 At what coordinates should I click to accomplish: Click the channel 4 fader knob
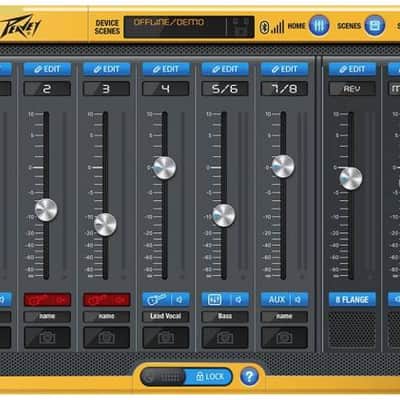click(x=165, y=168)
